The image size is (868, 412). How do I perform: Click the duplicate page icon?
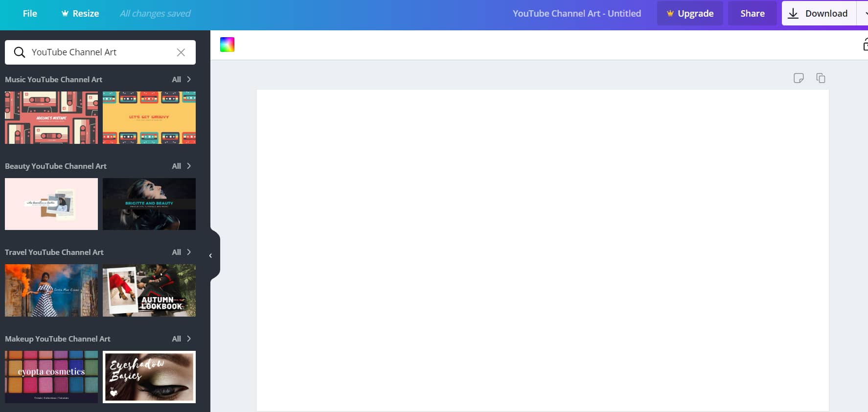[x=821, y=78]
